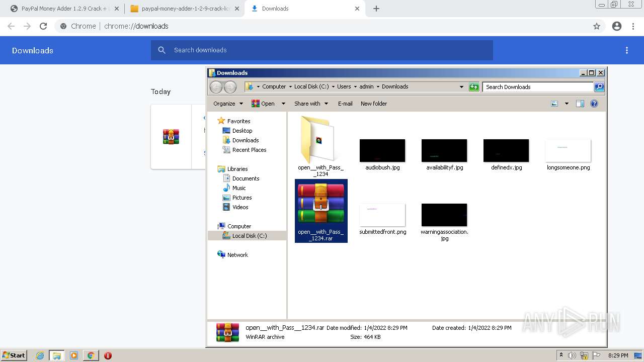The image size is (644, 362).
Task: Click the Change your view icon
Action: pyautogui.click(x=554, y=104)
